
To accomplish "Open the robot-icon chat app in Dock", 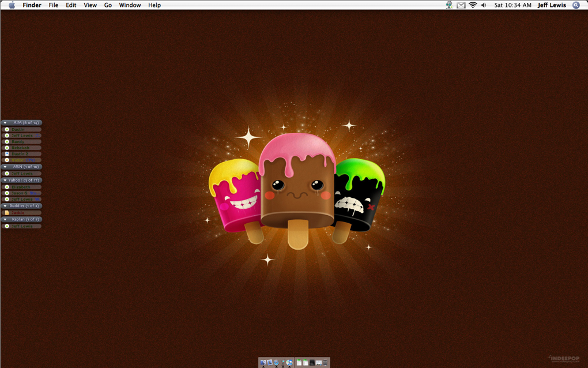I will (282, 362).
